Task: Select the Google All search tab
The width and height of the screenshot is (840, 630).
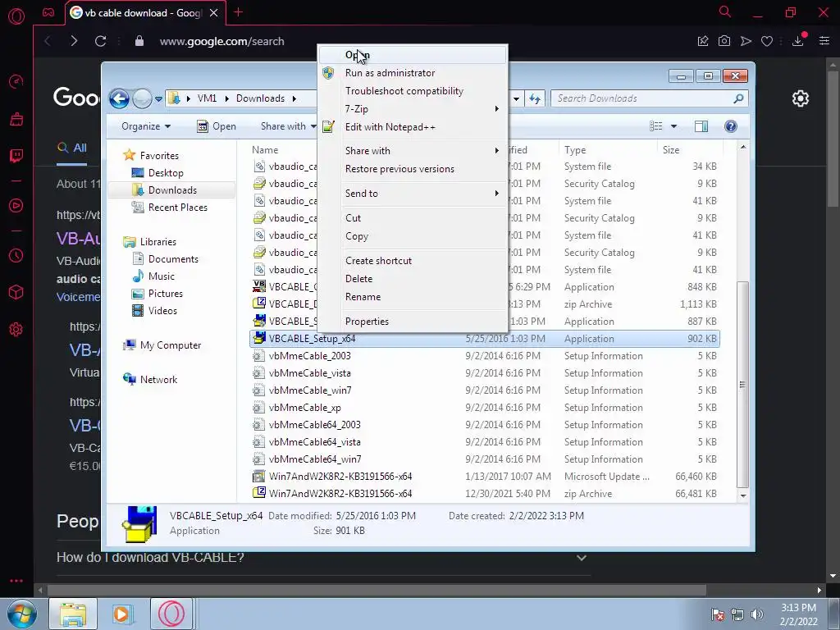Action: [72, 148]
